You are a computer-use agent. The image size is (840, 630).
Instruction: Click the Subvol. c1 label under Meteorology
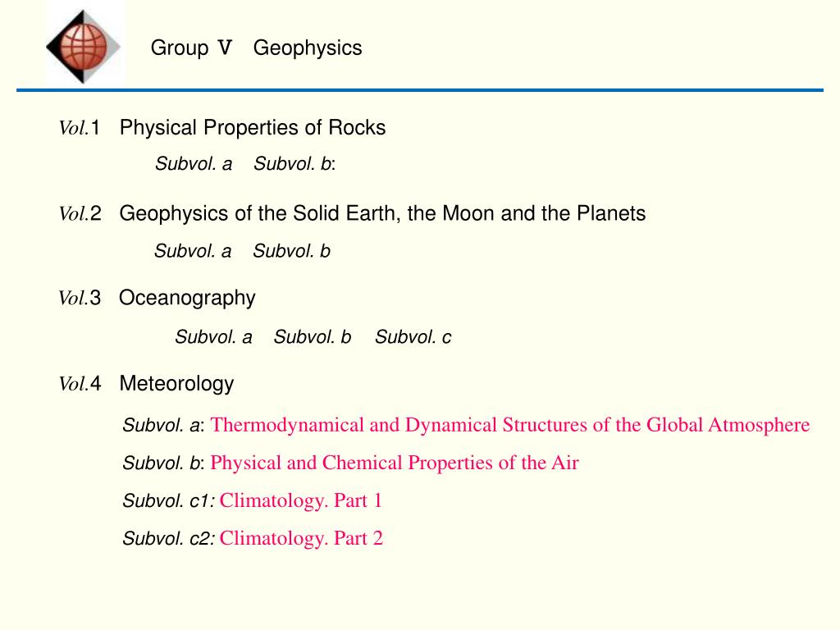click(x=169, y=500)
